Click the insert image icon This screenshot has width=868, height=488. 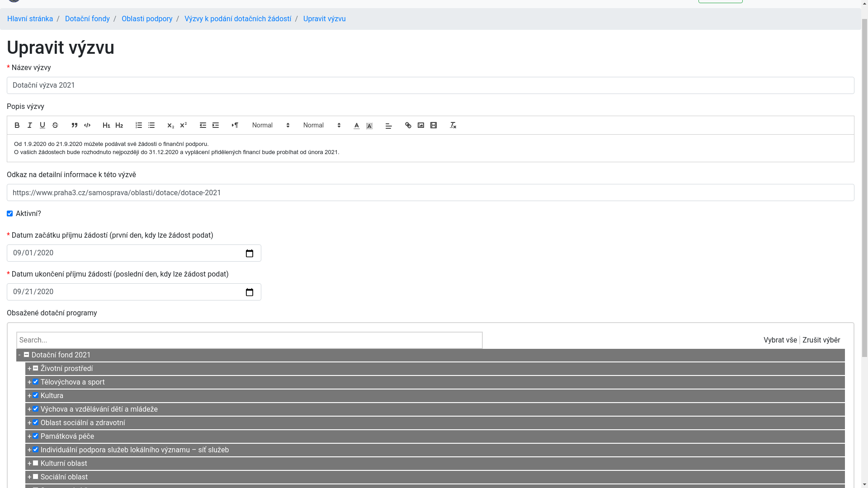[421, 126]
